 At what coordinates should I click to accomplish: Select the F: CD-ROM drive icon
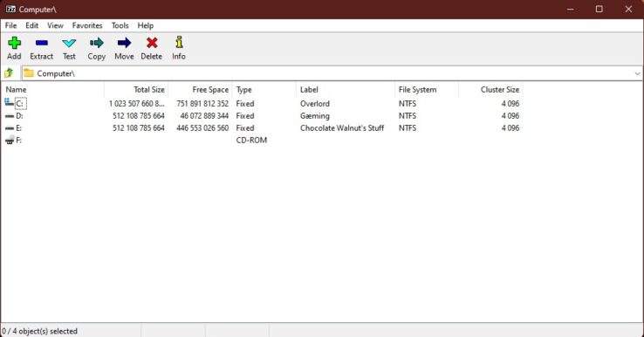click(x=10, y=140)
